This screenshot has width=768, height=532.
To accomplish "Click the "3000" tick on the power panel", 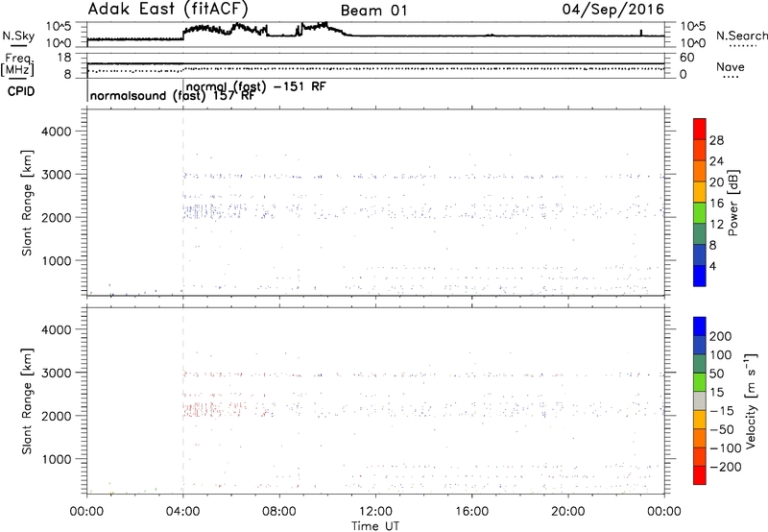I will [57, 175].
